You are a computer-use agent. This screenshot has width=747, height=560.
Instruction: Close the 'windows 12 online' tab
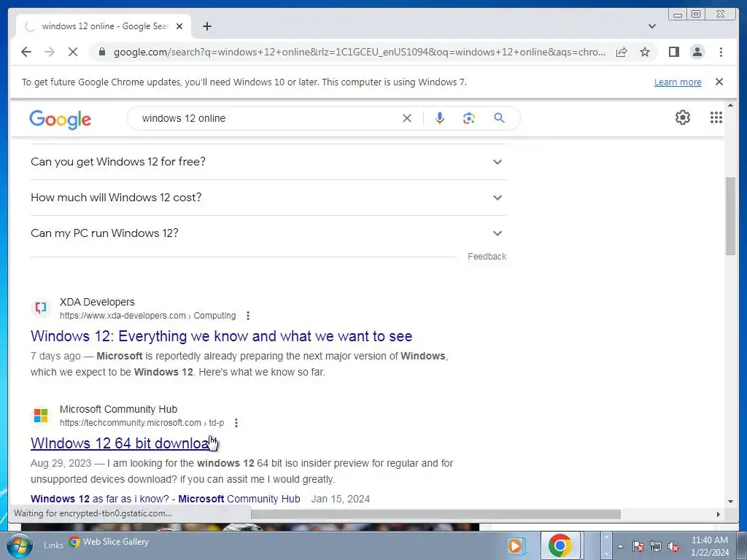[179, 26]
